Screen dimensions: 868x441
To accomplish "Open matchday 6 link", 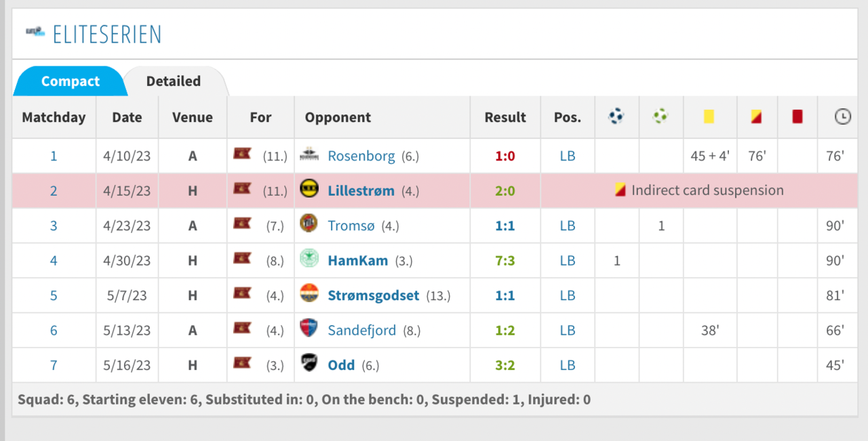I will click(54, 330).
